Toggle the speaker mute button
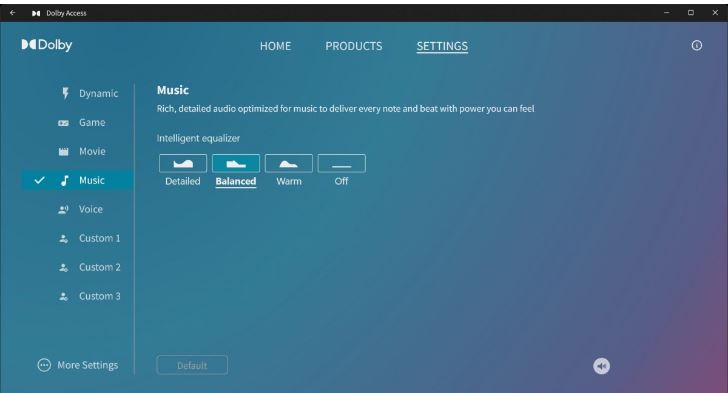This screenshot has height=393, width=728. coord(601,366)
